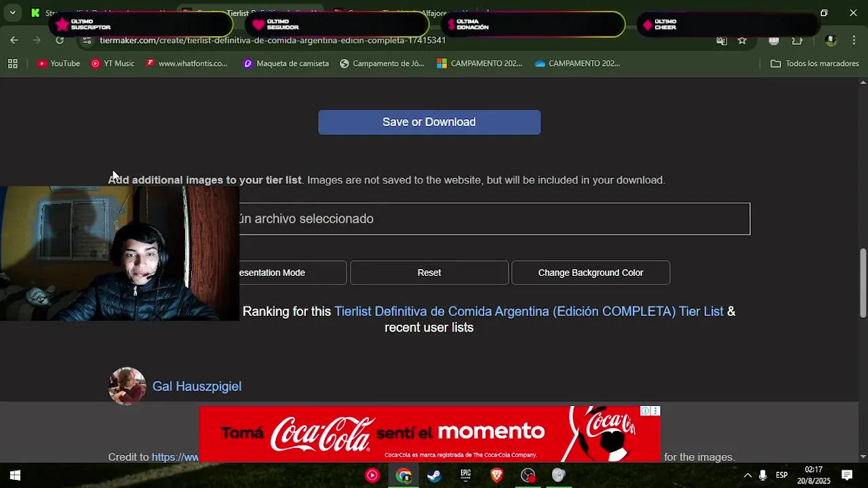
Task: Reload the page with the refresh icon
Action: pyautogui.click(x=60, y=40)
